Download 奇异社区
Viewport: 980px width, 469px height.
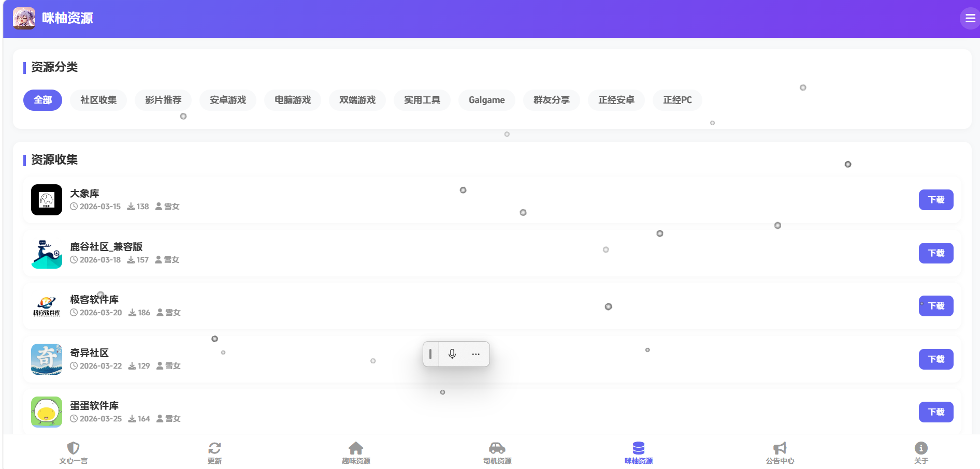click(936, 359)
